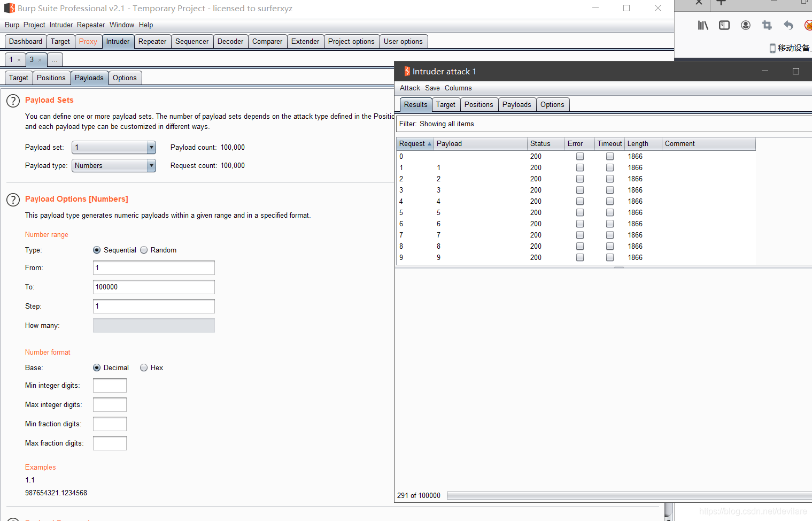Close Intruder tab 1 with its x
This screenshot has width=812, height=521.
point(19,60)
